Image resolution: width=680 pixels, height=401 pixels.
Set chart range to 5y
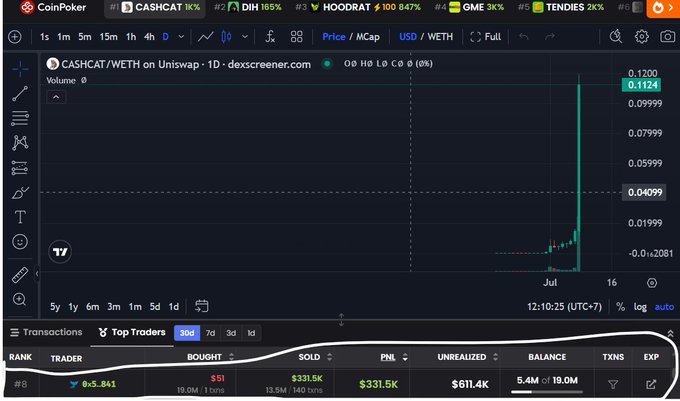[55, 306]
